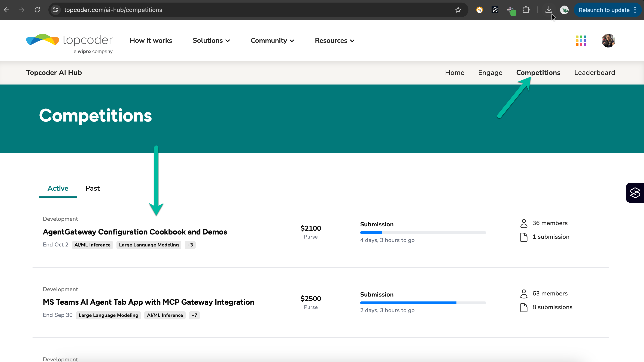Image resolution: width=644 pixels, height=362 pixels.
Task: Open the extensions puzzle icon
Action: (x=526, y=10)
